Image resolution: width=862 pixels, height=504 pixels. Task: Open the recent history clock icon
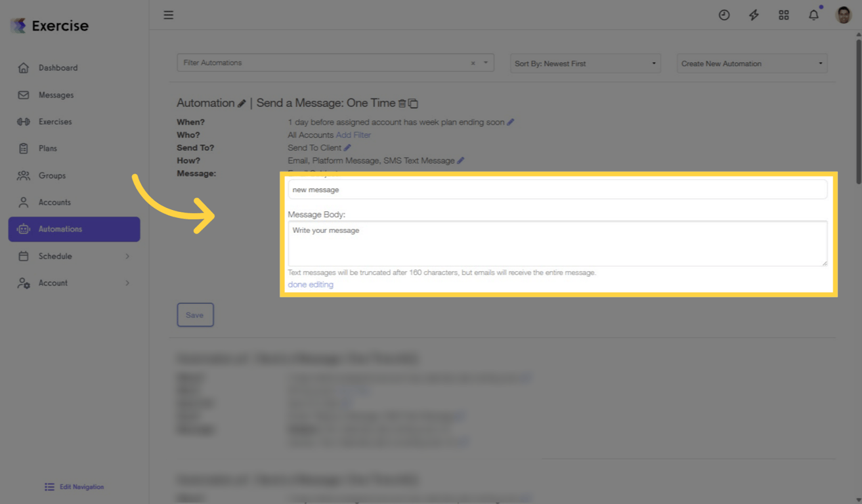tap(724, 14)
